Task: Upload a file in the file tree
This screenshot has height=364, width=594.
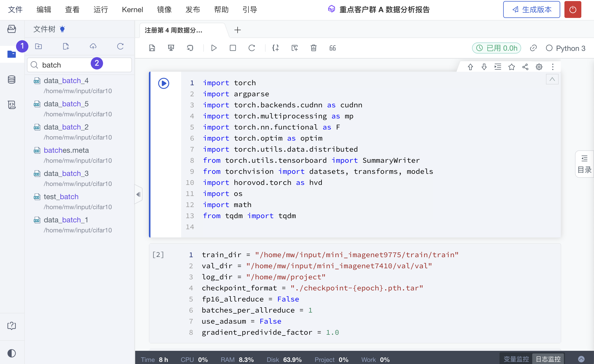Action: pyautogui.click(x=93, y=46)
